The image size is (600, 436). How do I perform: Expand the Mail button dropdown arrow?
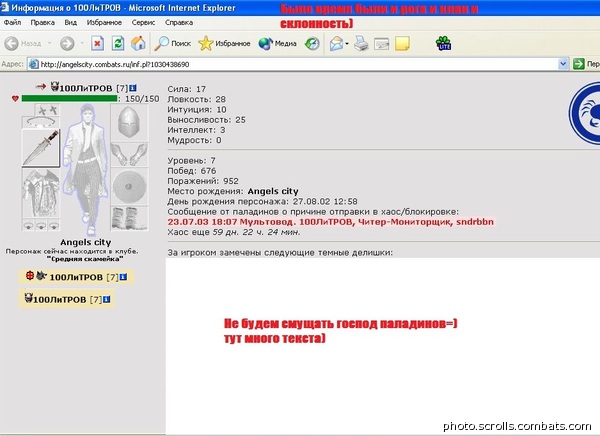tap(347, 43)
